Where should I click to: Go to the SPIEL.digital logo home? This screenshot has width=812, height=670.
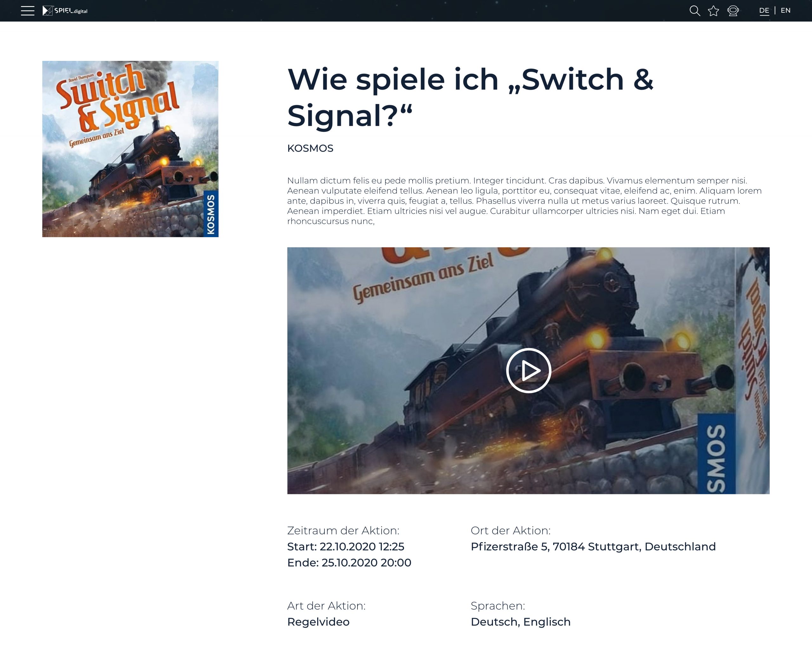pyautogui.click(x=65, y=11)
